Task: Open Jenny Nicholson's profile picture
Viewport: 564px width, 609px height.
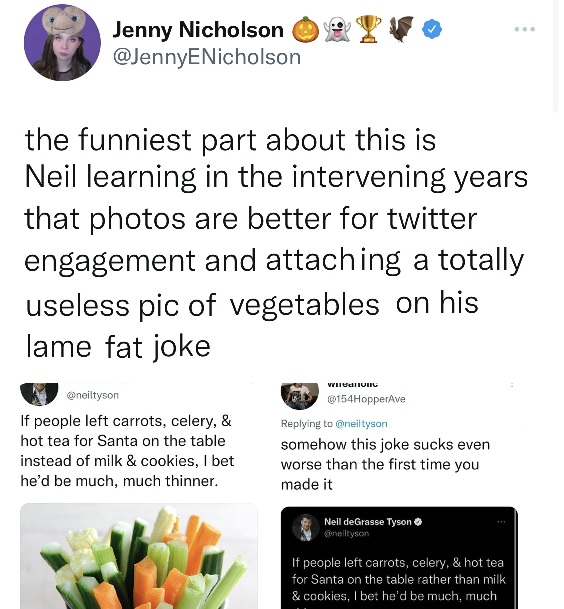Action: (x=62, y=42)
